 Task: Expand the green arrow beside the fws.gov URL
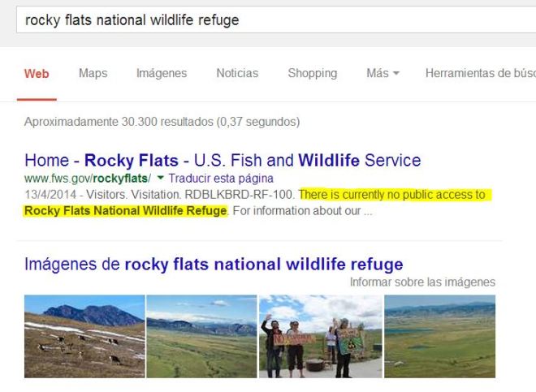(160, 179)
